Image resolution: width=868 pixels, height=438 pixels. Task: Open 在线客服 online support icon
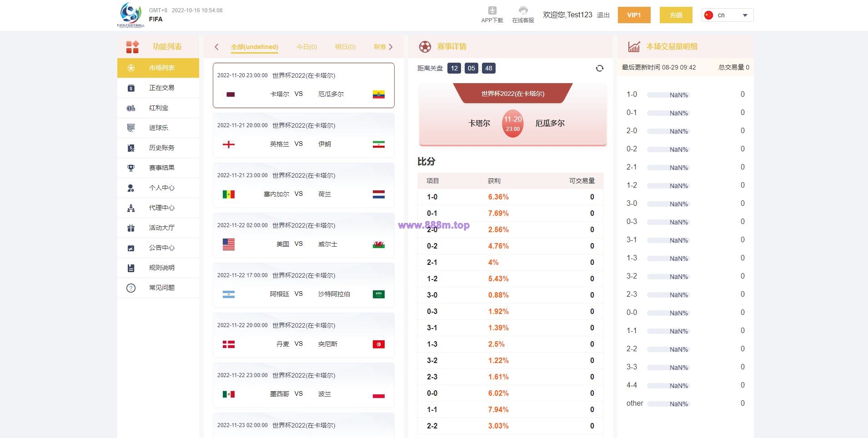523,10
